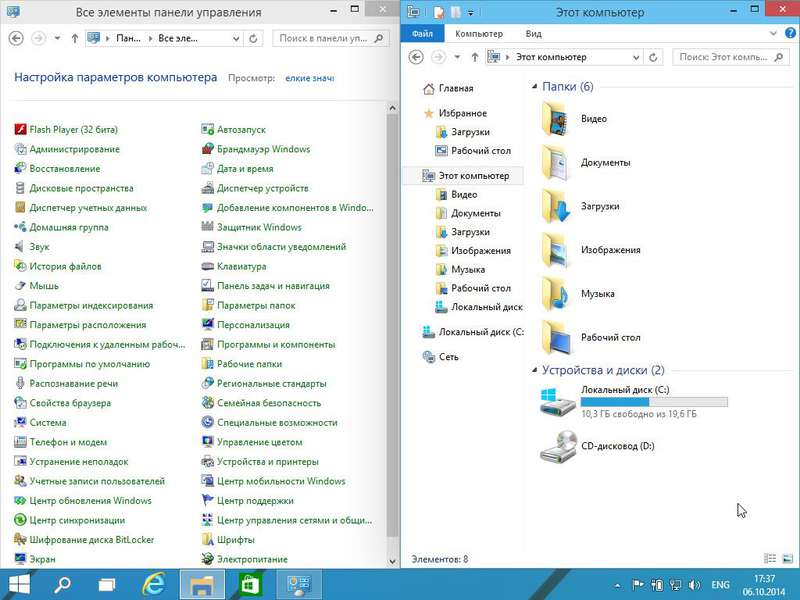Click the explorer help question mark icon

tap(788, 33)
